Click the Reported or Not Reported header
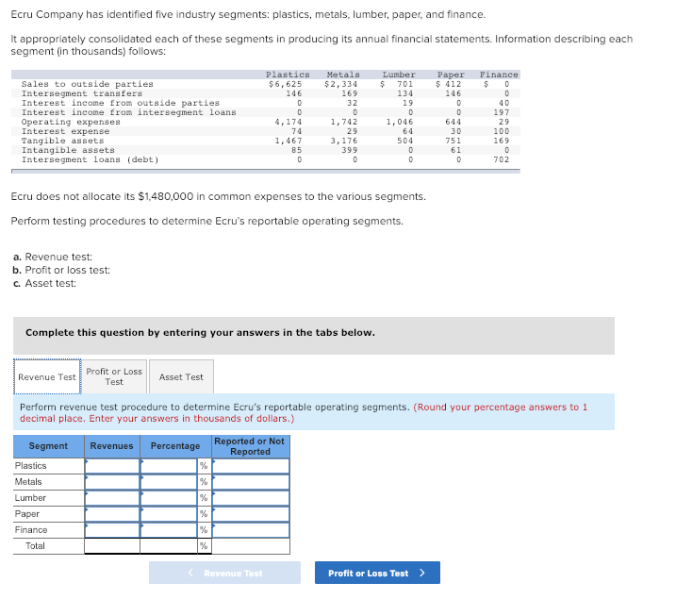The height and width of the screenshot is (616, 676). (250, 446)
